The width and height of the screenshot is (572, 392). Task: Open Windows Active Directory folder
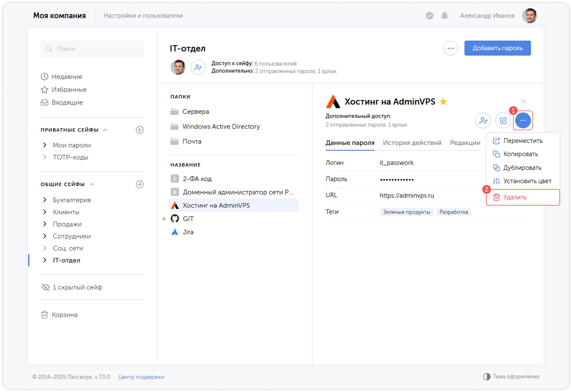tap(215, 127)
